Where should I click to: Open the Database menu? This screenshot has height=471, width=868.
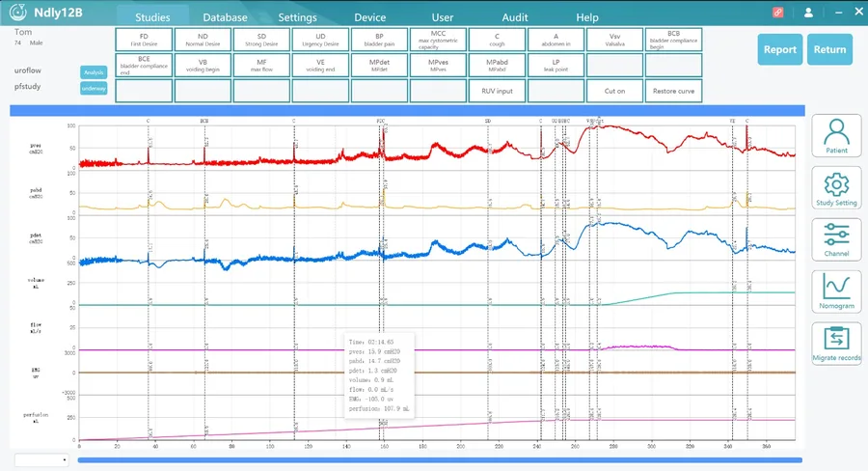pyautogui.click(x=225, y=17)
